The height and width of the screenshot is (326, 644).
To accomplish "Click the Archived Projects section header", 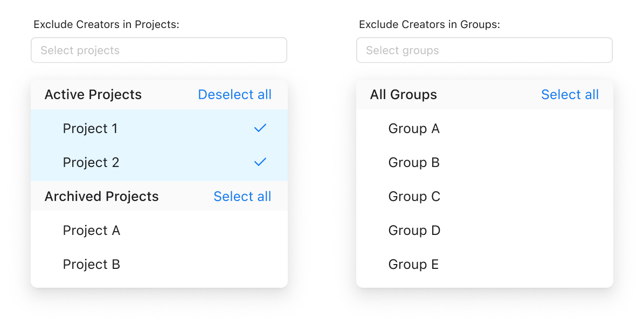I will [102, 197].
